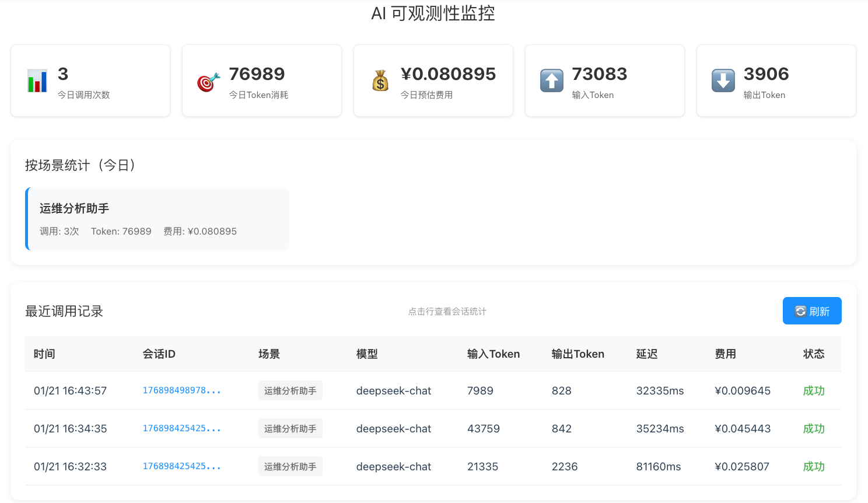Image resolution: width=868 pixels, height=503 pixels.
Task: Click the refresh icon inside 刷新 button
Action: coord(800,312)
